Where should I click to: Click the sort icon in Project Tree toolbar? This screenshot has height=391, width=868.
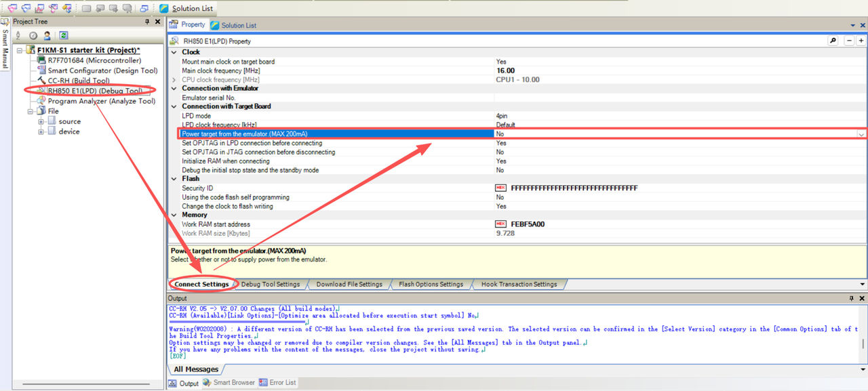pyautogui.click(x=20, y=35)
